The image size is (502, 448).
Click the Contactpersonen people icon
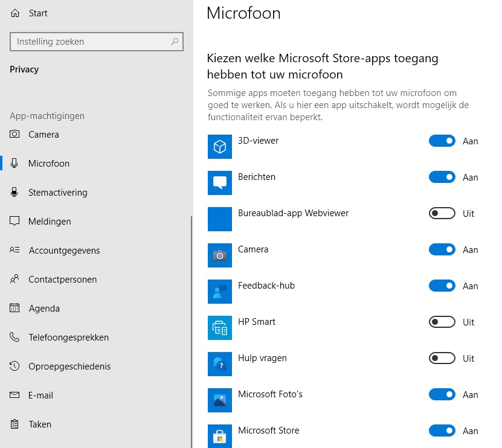14,279
